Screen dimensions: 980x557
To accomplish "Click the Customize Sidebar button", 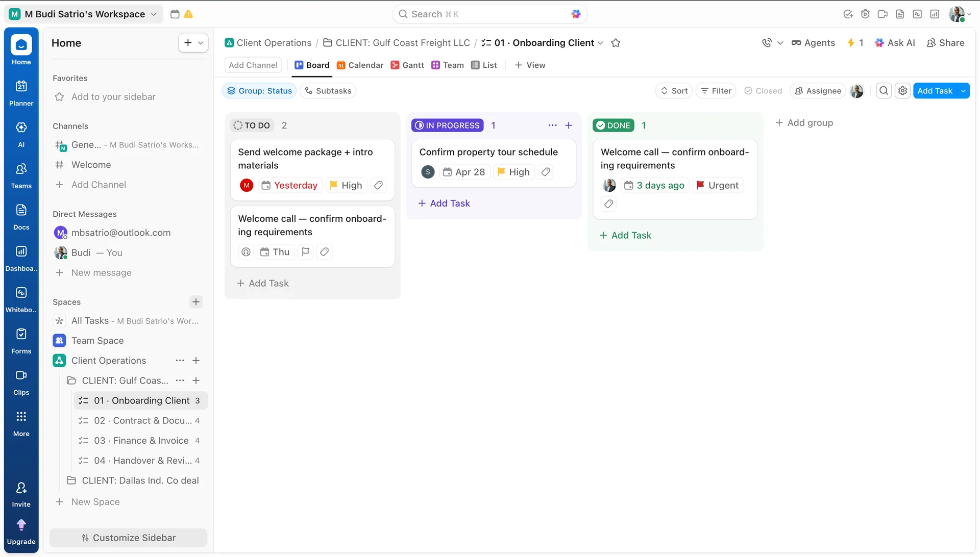I will pos(128,537).
